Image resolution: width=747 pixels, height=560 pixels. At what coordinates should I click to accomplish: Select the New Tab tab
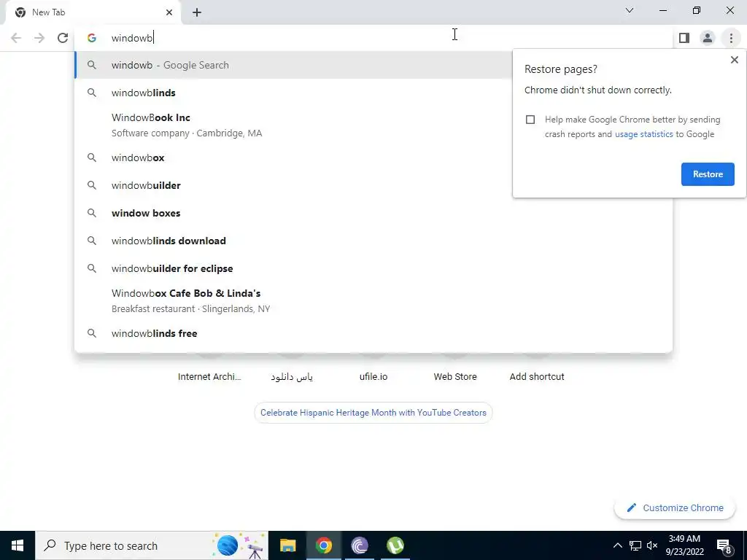(x=93, y=12)
